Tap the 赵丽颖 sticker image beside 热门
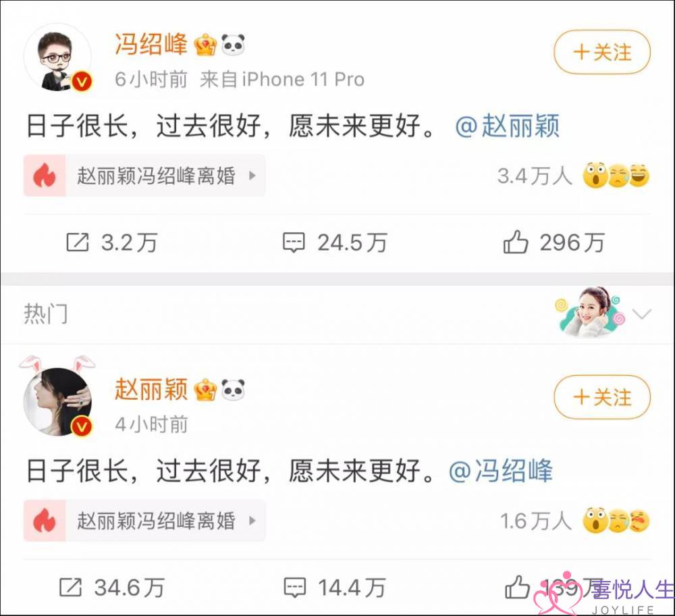Viewport: 675px width, 616px height. [x=589, y=312]
